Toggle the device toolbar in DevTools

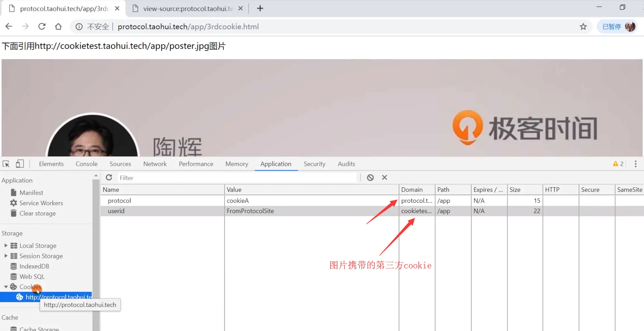[20, 164]
